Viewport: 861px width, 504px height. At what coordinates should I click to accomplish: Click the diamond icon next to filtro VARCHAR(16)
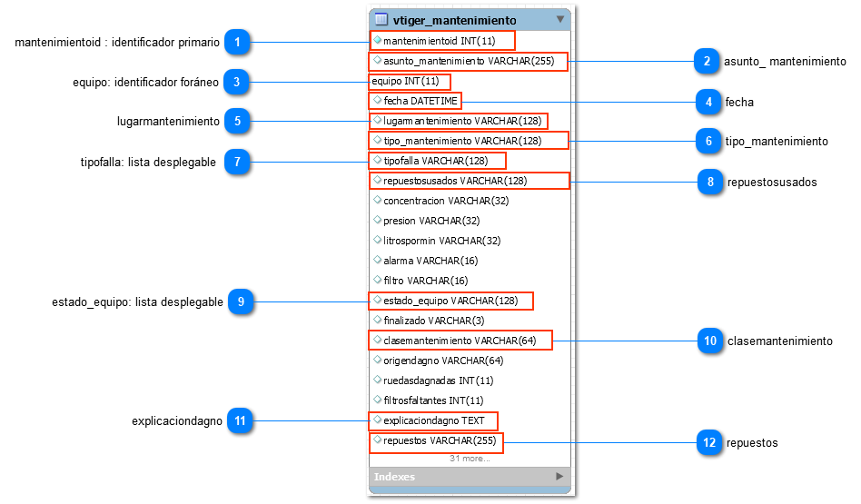(x=377, y=280)
